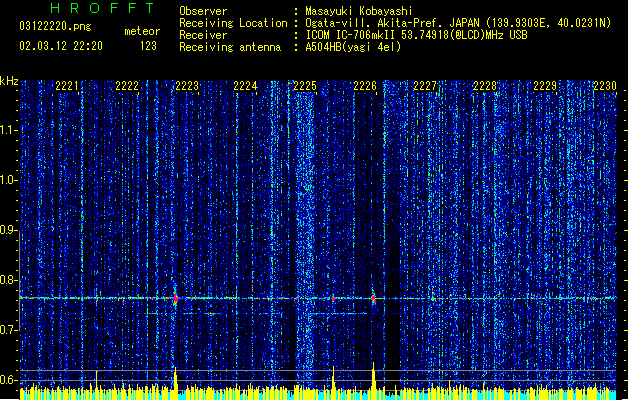Click the time marker 2228
Screen dimensions: 629x400
485,86
